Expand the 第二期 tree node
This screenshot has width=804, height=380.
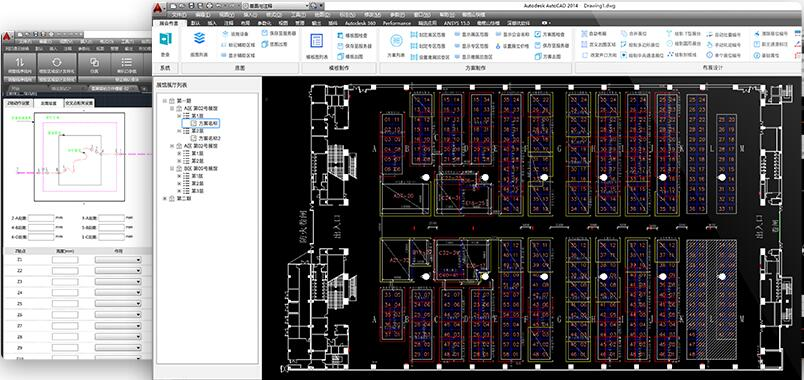[x=165, y=198]
